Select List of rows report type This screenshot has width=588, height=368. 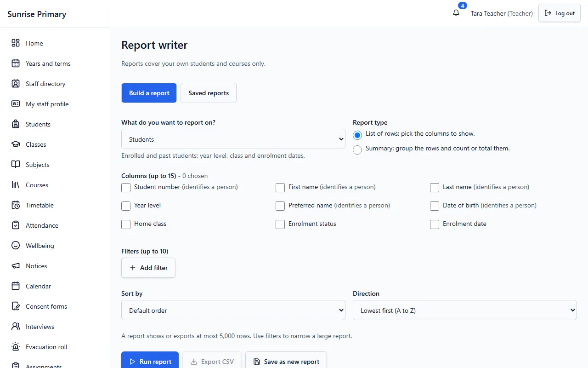(357, 135)
